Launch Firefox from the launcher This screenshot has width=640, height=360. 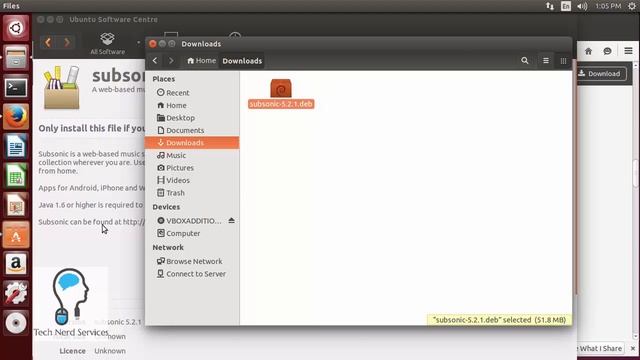(x=16, y=117)
